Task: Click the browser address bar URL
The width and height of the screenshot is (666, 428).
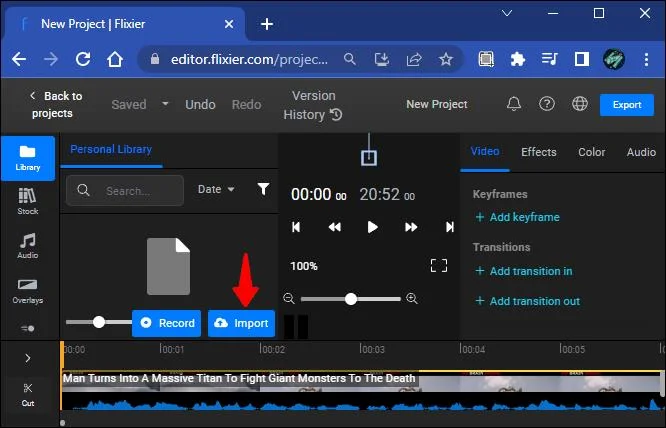Action: coord(249,59)
